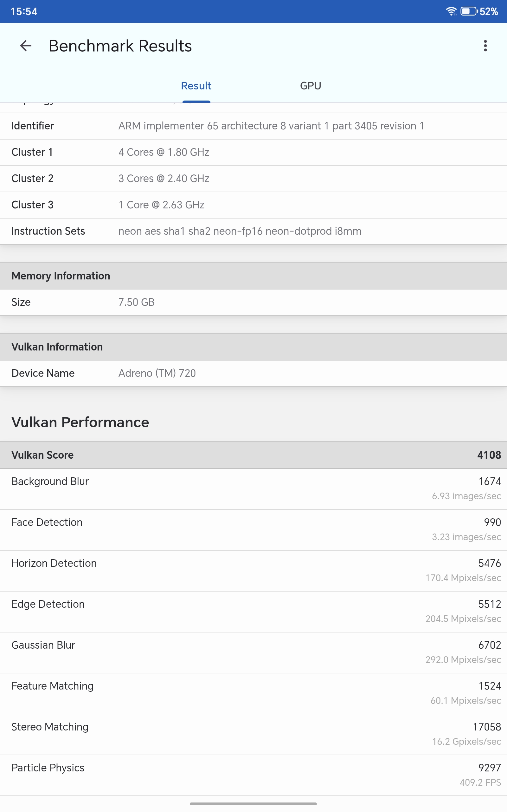Select the Cluster 1 row

point(253,152)
